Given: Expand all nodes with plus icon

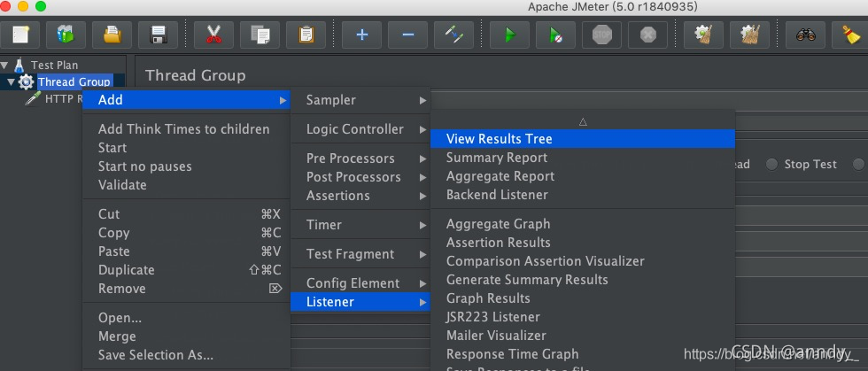Looking at the screenshot, I should tap(361, 35).
